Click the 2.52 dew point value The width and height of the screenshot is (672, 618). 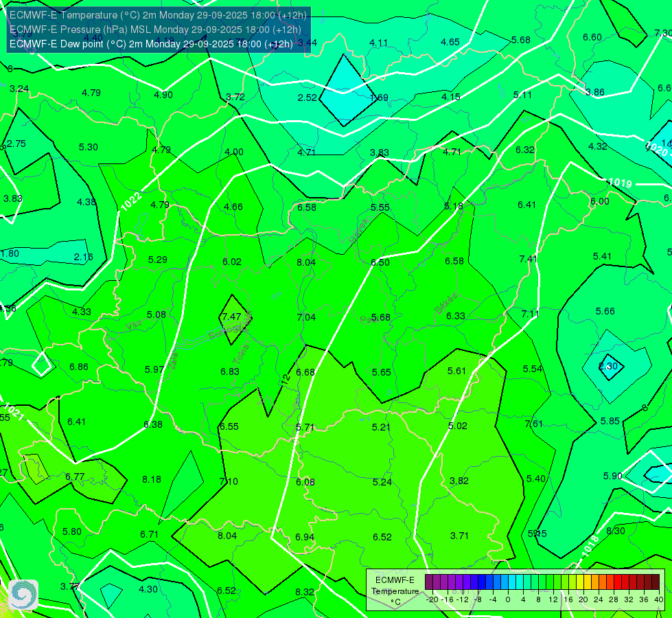308,98
